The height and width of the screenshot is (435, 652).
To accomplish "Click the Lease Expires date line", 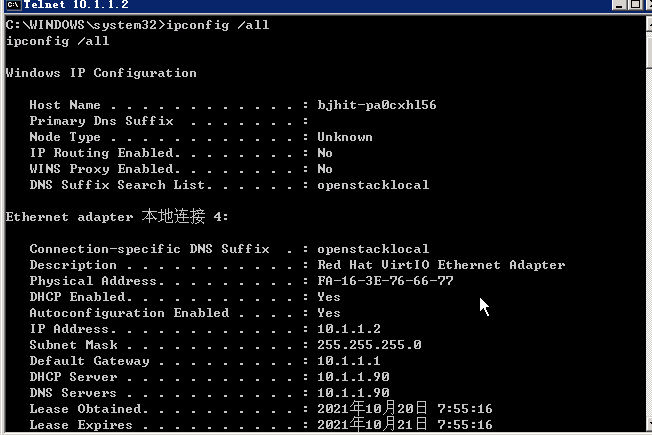I will coord(261,425).
